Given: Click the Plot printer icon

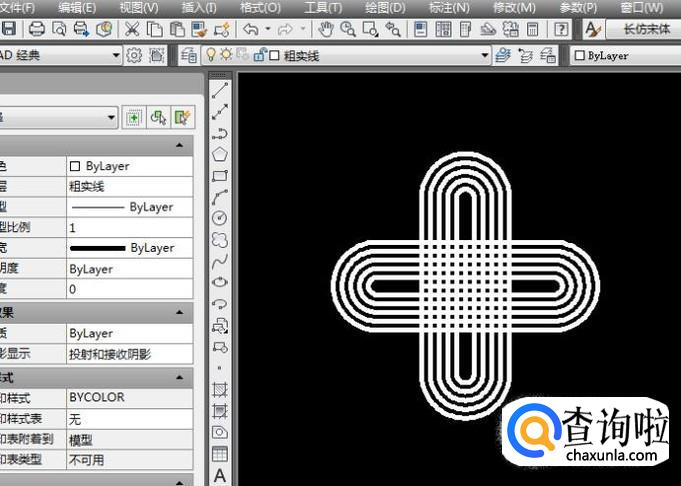Looking at the screenshot, I should (x=37, y=30).
